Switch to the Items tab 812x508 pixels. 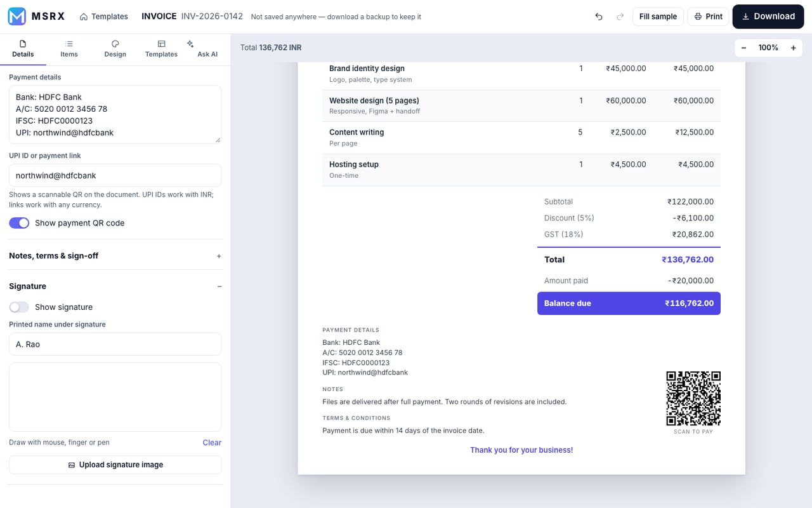pos(69,49)
